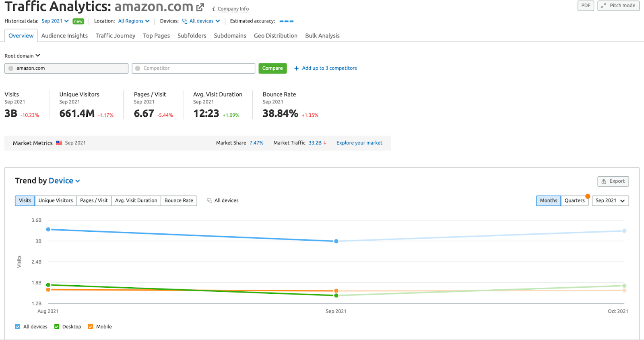Image resolution: width=644 pixels, height=340 pixels.
Task: Click the amazon.com domain input field
Action: 66,68
